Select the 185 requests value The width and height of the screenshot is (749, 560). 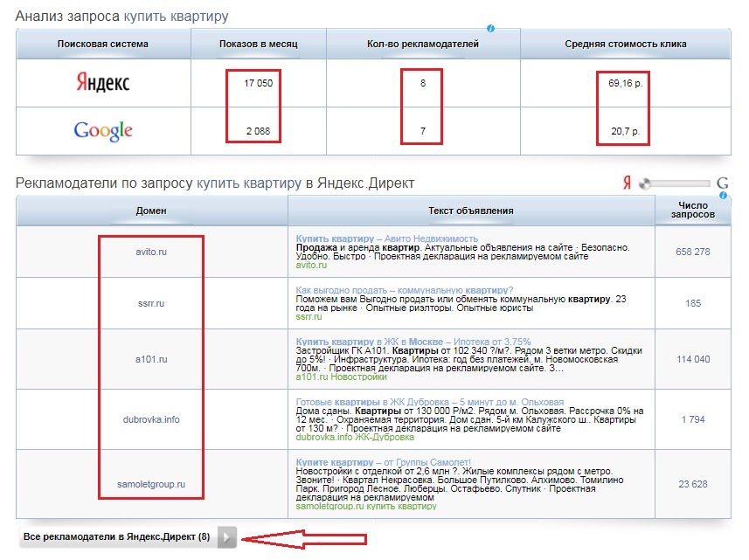coord(693,303)
